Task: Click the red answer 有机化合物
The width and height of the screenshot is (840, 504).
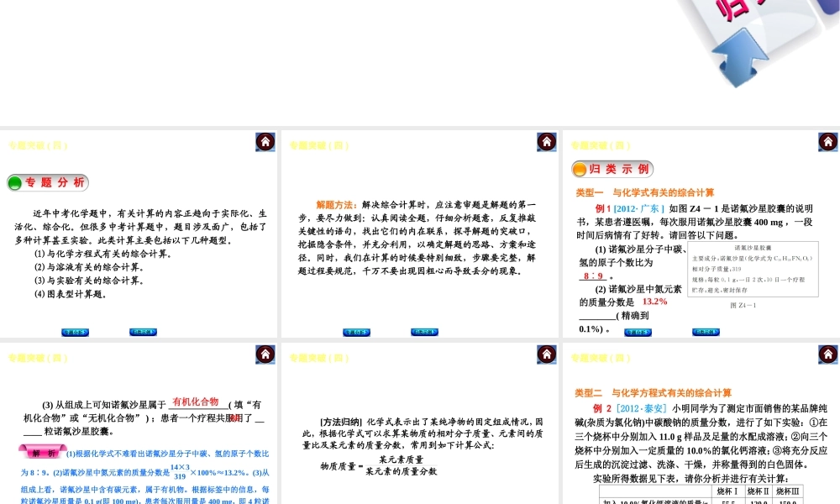Action: tap(196, 402)
